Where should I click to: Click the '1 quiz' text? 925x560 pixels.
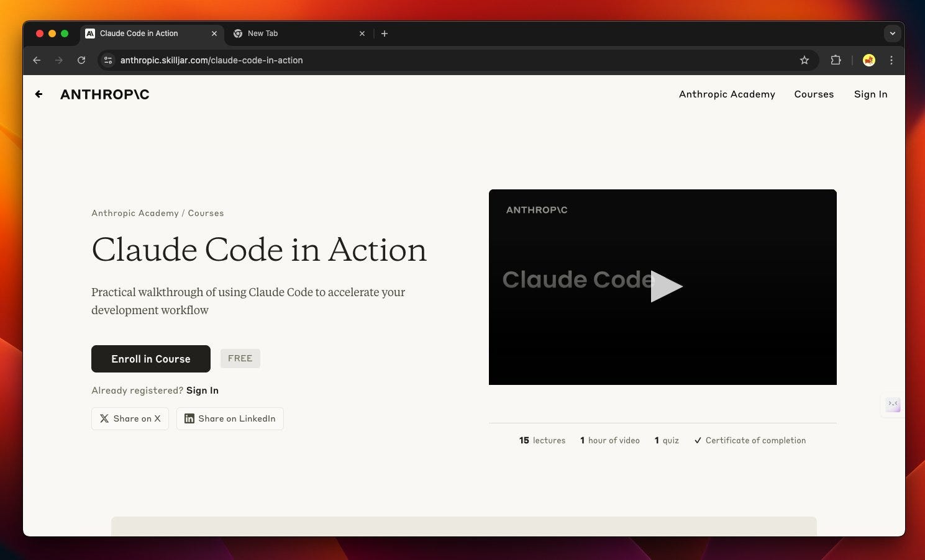pos(667,440)
